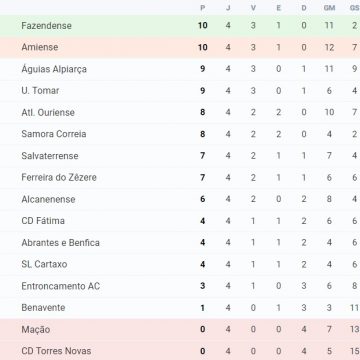Sort by the J games column header
Viewport: 360px width, 360px height.
pos(228,8)
